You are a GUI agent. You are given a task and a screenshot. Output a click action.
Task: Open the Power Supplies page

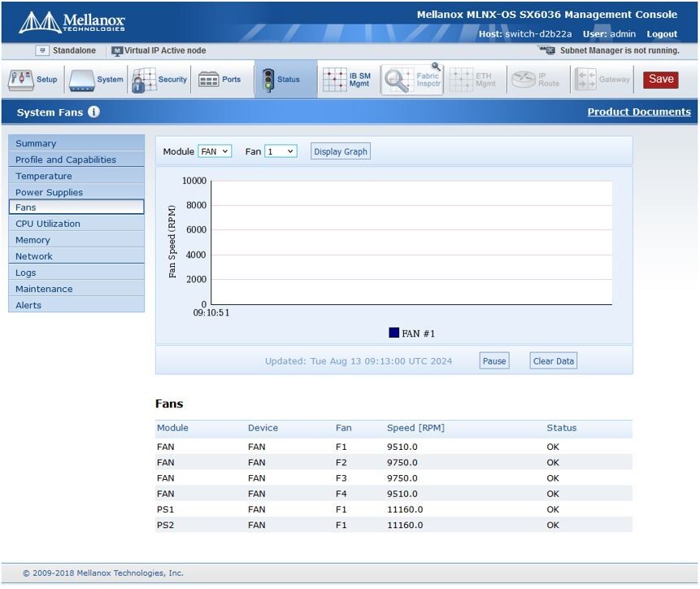76,192
